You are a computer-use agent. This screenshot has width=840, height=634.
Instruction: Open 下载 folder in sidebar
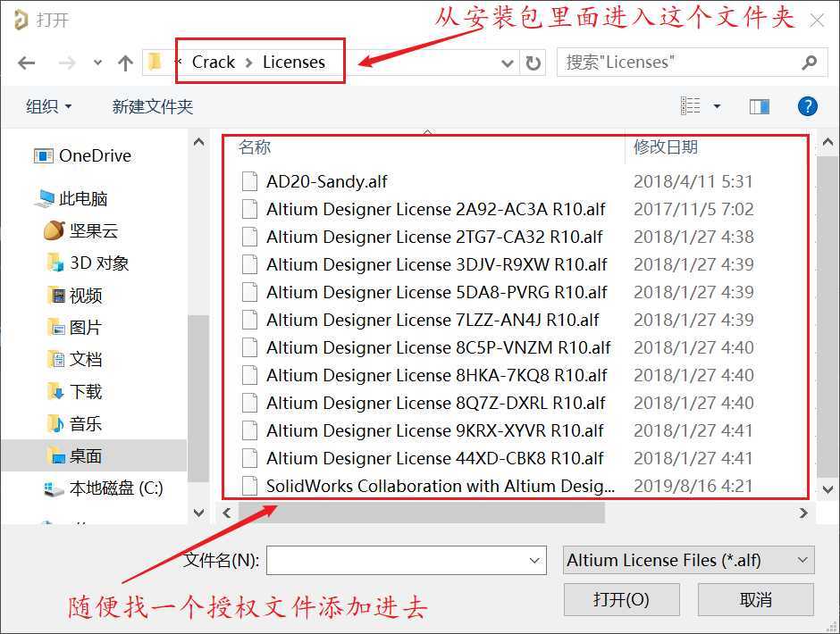[x=75, y=391]
